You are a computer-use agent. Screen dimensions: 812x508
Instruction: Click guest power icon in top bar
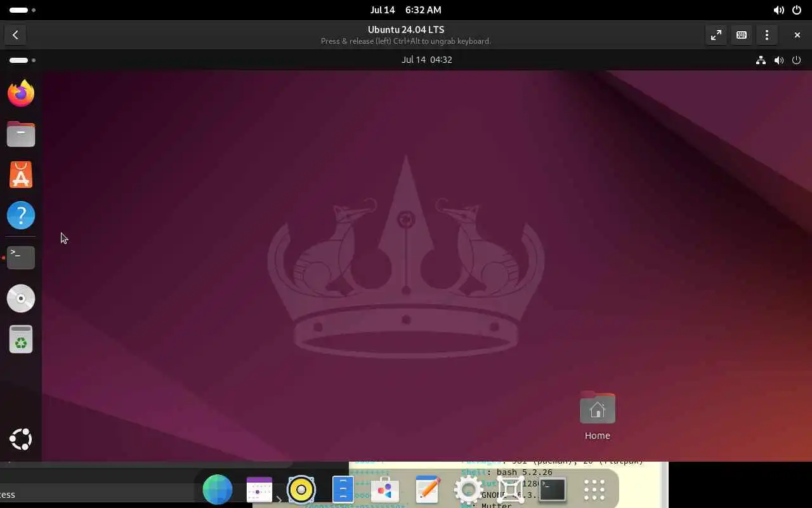(x=796, y=60)
